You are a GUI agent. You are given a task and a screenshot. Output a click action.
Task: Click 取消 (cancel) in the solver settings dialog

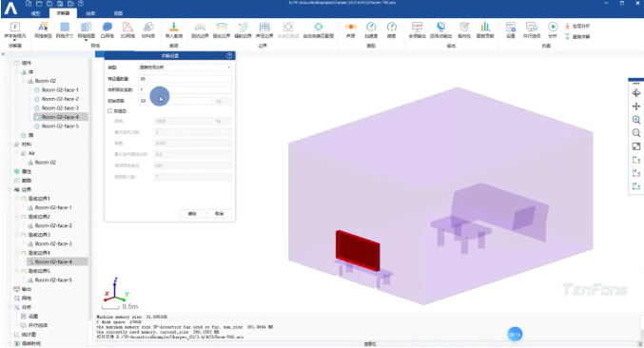pos(220,213)
